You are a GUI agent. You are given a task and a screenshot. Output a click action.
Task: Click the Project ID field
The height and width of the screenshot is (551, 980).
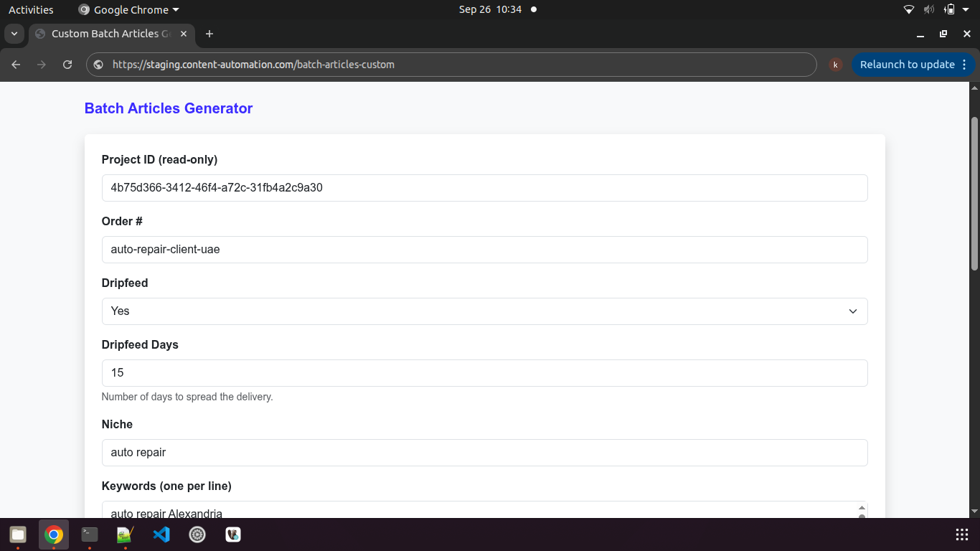[484, 188]
